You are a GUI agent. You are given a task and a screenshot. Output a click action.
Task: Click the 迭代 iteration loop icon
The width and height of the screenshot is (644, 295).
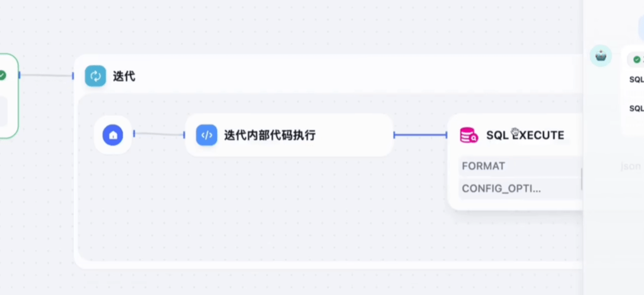[95, 76]
